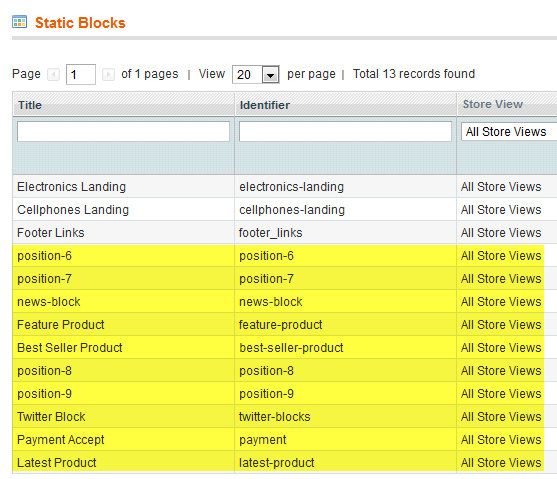Go to next page arrow
The image size is (557, 479).
(108, 75)
